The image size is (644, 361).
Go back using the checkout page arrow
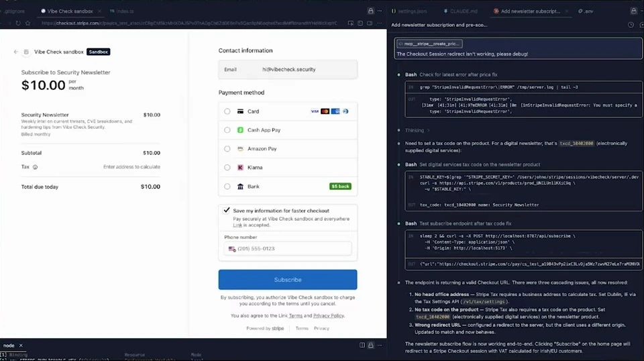point(15,52)
